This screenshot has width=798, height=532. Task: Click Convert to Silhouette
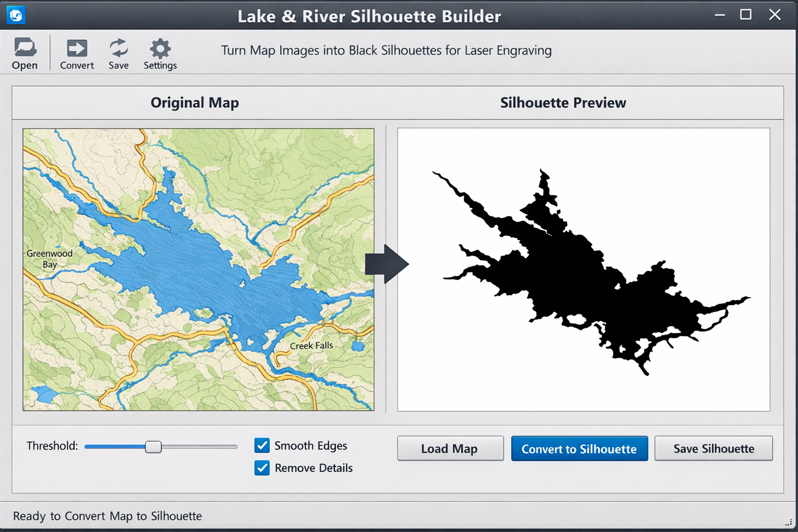tap(579, 448)
